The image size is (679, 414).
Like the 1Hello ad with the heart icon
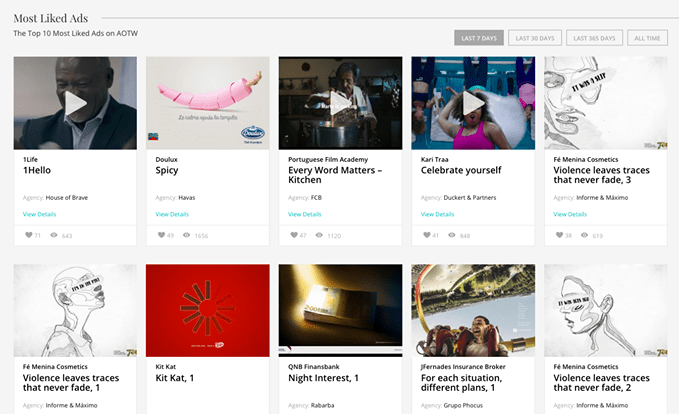29,235
